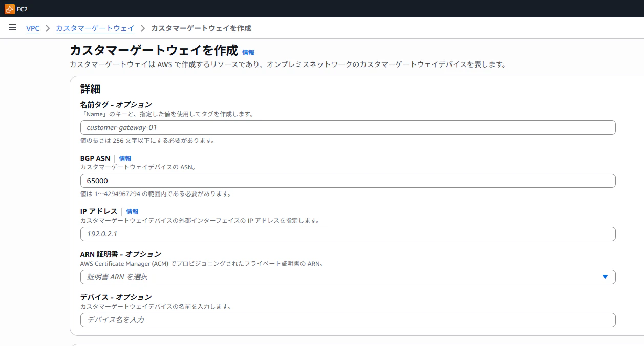Click hint text about 1〜4294967294 range
This screenshot has height=346, width=644.
156,194
